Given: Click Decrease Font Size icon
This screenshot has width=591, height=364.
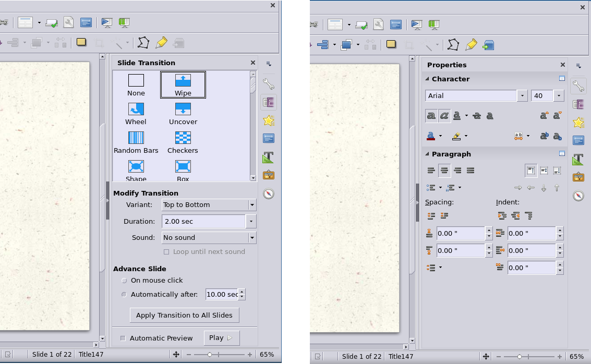Looking at the screenshot, I should pos(557,116).
